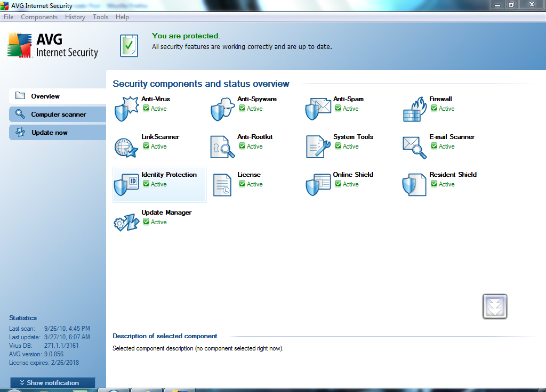Click the AVG logo in the header
546x392 pixels.
tap(53, 45)
